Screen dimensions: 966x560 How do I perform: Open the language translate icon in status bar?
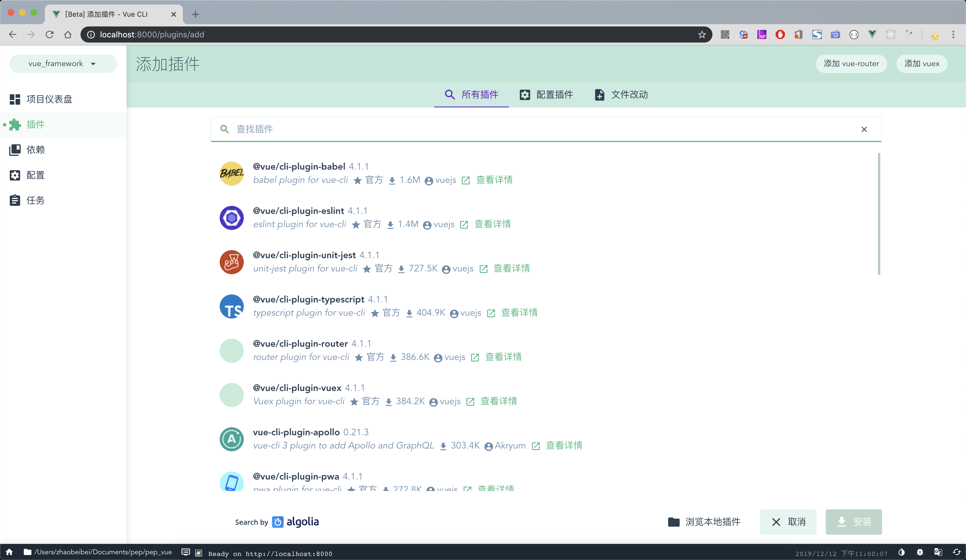point(938,552)
